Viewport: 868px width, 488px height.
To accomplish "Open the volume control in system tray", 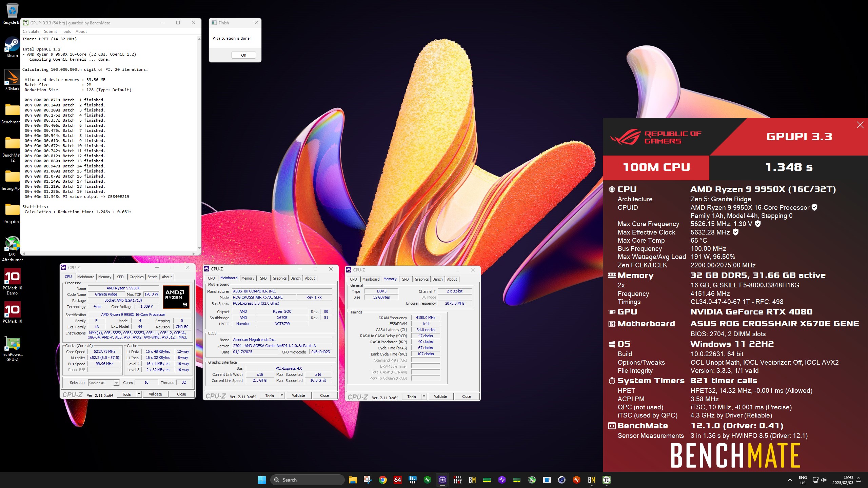I will (824, 480).
